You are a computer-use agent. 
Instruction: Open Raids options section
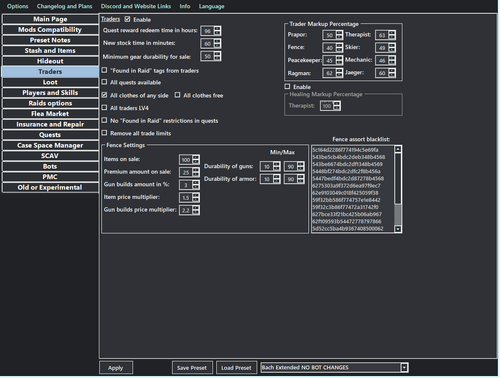point(50,103)
